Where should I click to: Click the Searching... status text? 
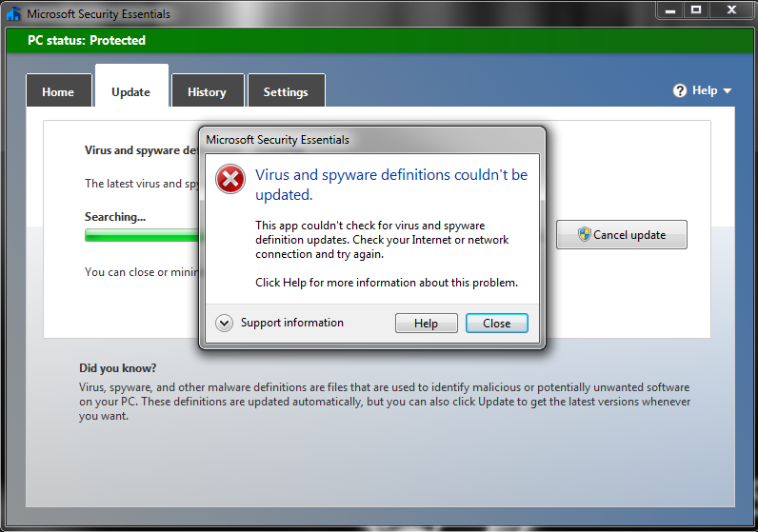(115, 217)
